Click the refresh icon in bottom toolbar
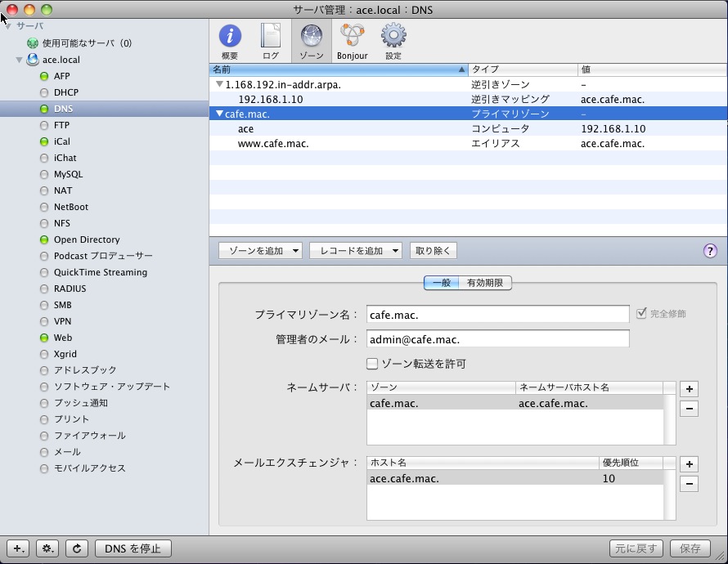Screen dimensions: 728x564 pyautogui.click(x=76, y=548)
